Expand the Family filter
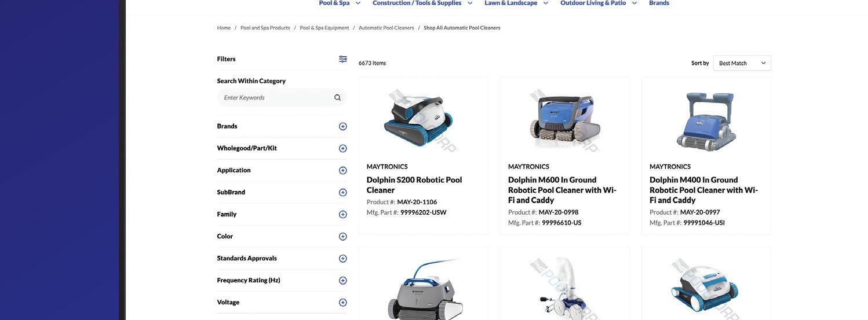The image size is (868, 320). (x=343, y=215)
